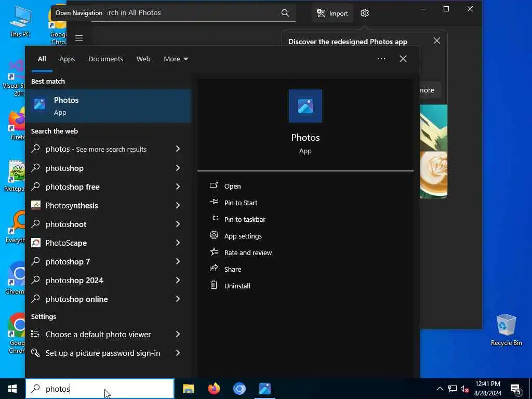Click the Photos 'Search in All Photos' field
Image resolution: width=532 pixels, height=399 pixels.
(193, 13)
